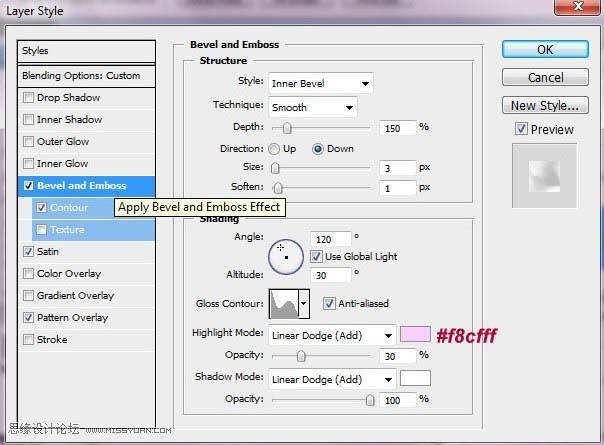Uncheck the Satin checkbox
The height and width of the screenshot is (445, 604).
coord(28,252)
